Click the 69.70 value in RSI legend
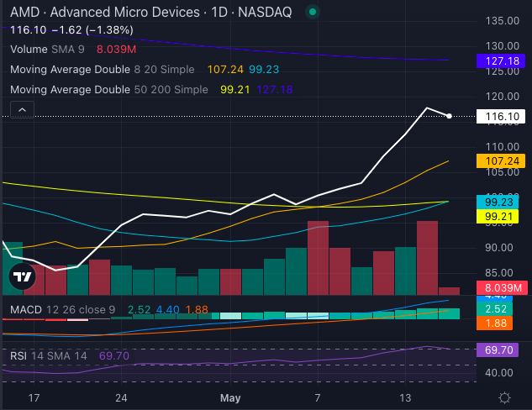Image resolution: width=532 pixels, height=410 pixels. click(114, 355)
